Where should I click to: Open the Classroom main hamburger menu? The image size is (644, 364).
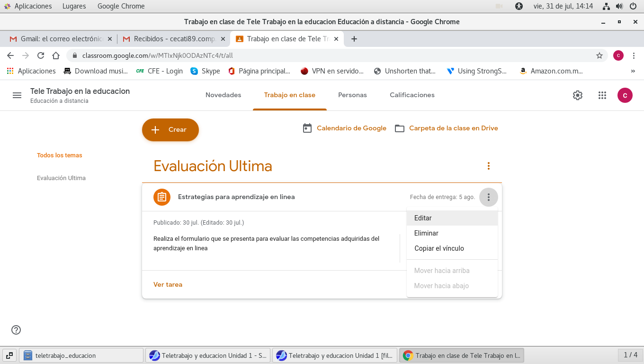pyautogui.click(x=17, y=95)
